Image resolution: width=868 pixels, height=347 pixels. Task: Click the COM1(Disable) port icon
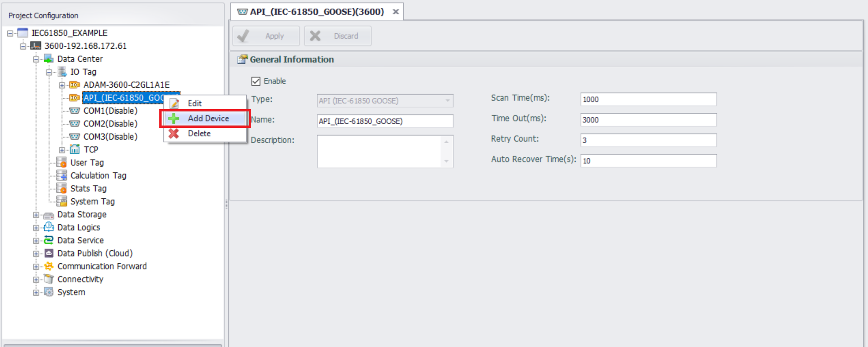[x=75, y=111]
